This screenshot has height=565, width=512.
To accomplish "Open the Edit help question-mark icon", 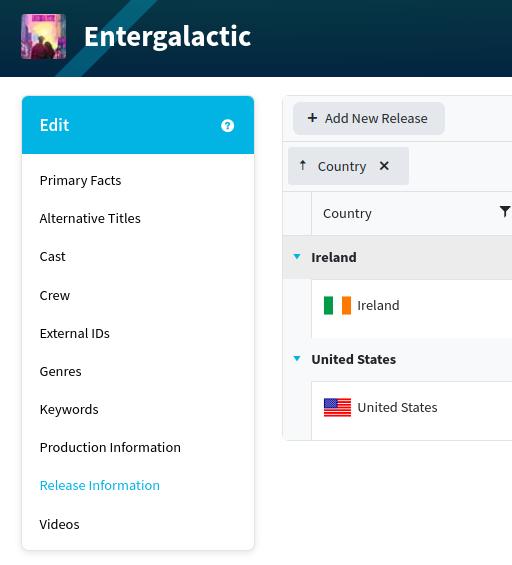I will click(x=227, y=126).
